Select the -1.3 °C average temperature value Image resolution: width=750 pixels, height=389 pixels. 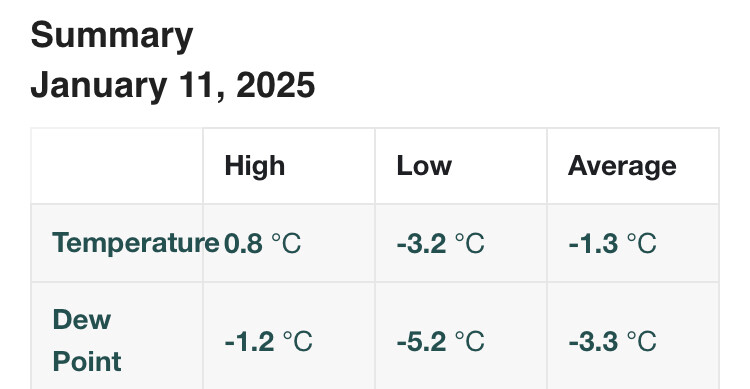coord(612,244)
